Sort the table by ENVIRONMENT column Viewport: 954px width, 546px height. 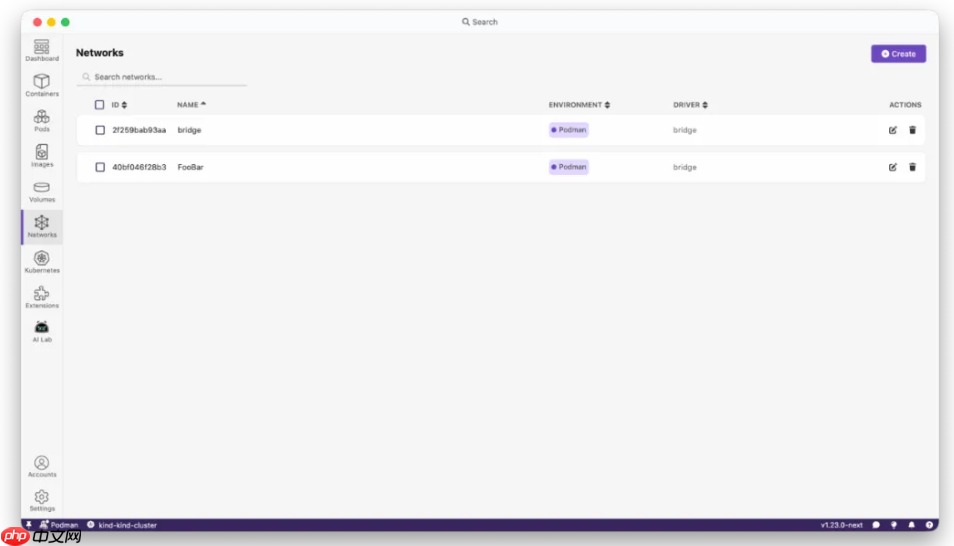click(579, 105)
